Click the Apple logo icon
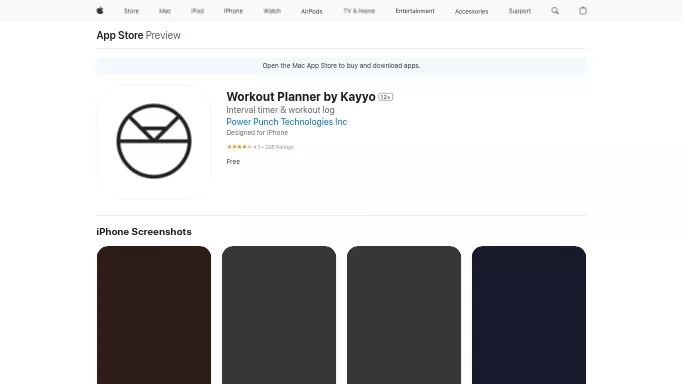The image size is (683, 384). [x=100, y=11]
